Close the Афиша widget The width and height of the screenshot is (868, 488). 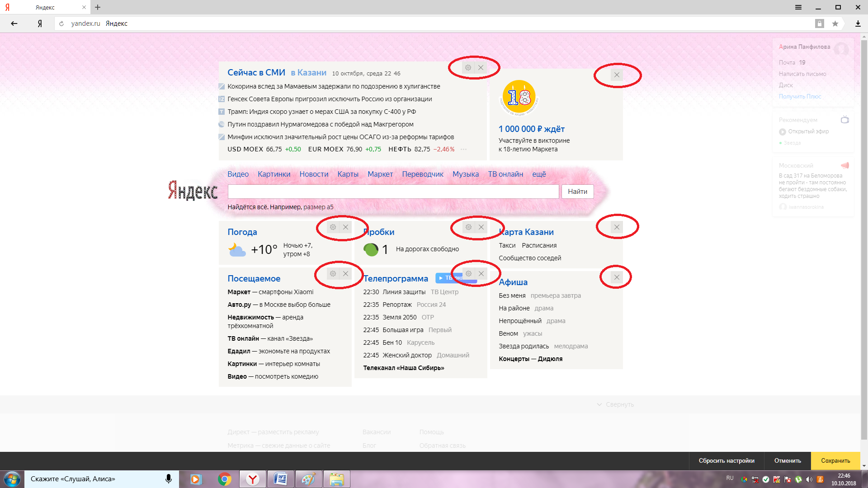click(x=617, y=277)
